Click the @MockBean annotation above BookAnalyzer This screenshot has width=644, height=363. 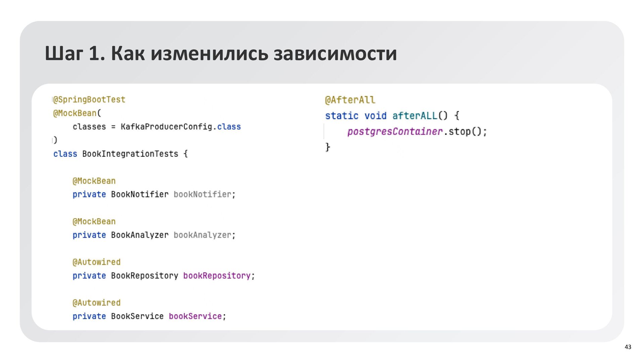pos(94,222)
